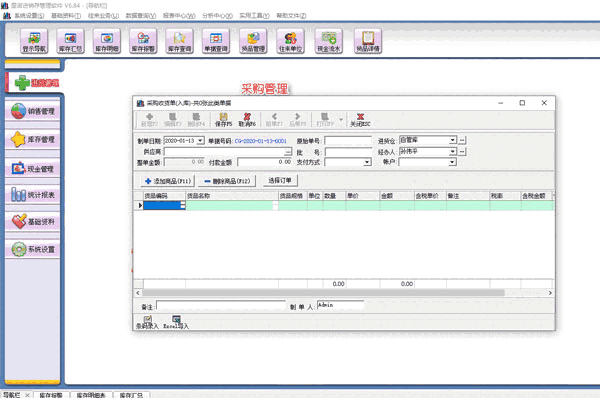Click the 添加商品(F11) button
600x400 pixels.
click(166, 180)
